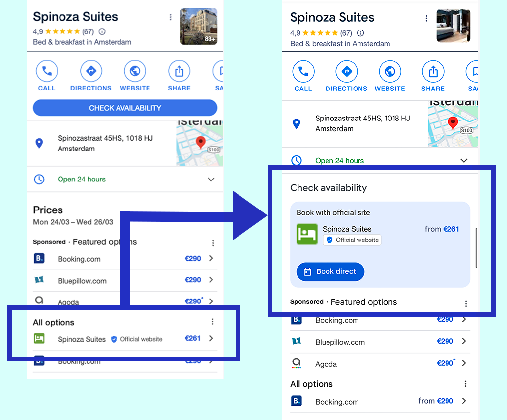Click the Directions icon in the left panel
507x420 pixels.
tap(90, 72)
